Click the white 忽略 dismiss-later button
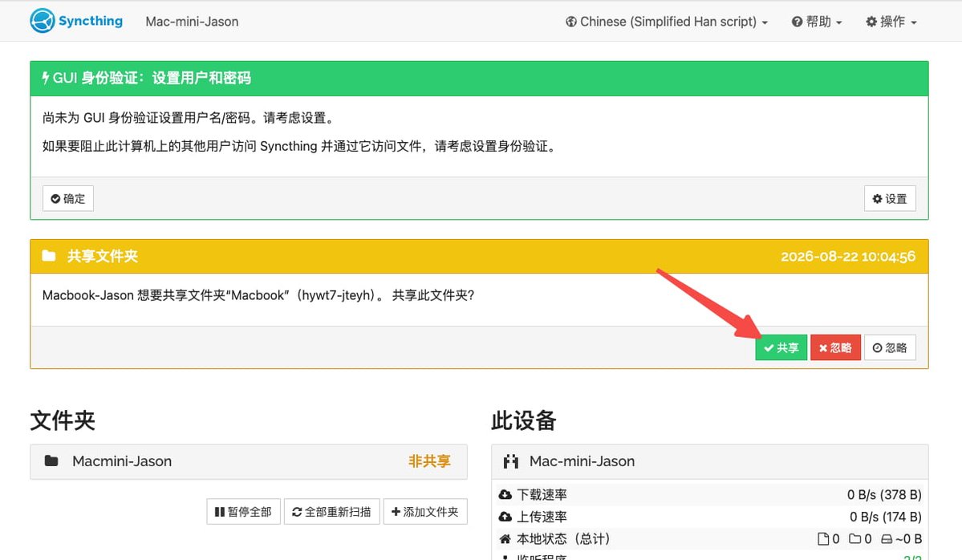The width and height of the screenshot is (962, 560). 890,347
